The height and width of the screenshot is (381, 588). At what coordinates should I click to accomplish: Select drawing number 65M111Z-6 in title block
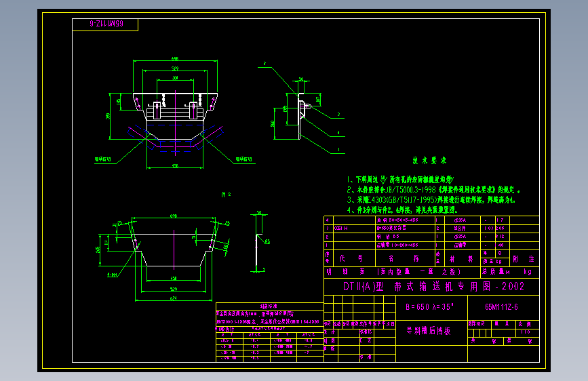coord(501,307)
